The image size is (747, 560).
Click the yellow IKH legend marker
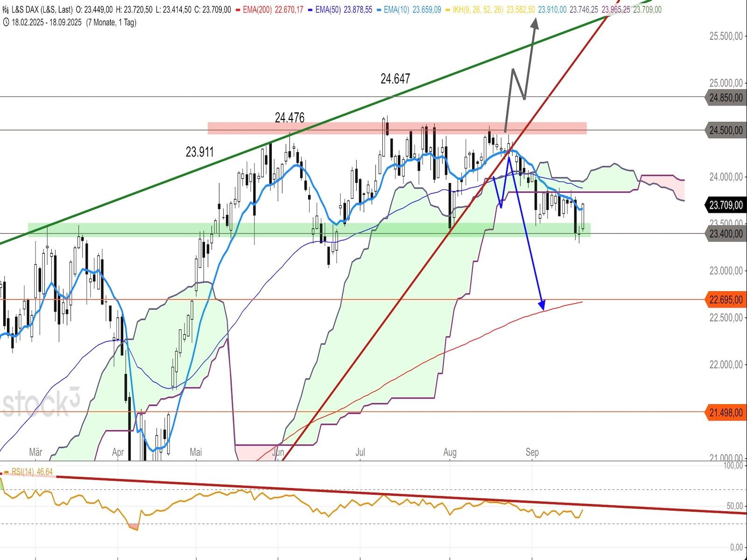(448, 10)
